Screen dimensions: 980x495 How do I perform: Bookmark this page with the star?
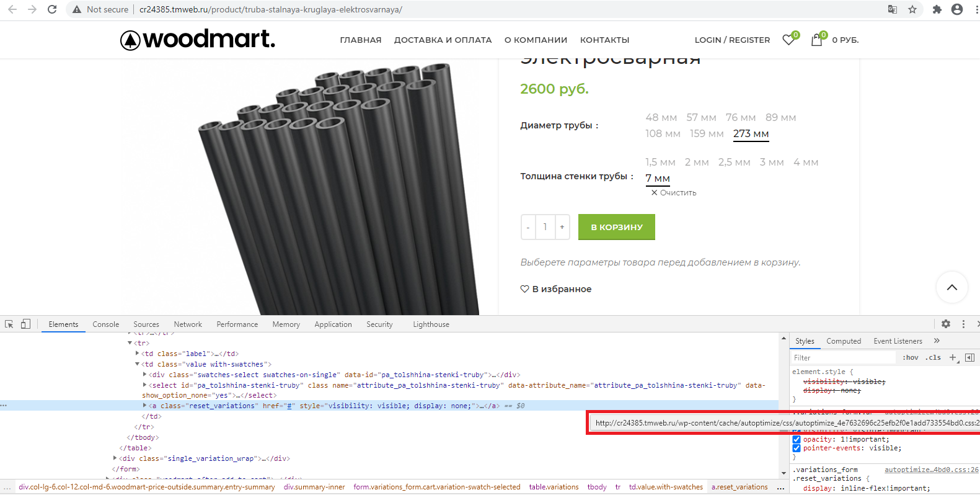[x=912, y=9]
